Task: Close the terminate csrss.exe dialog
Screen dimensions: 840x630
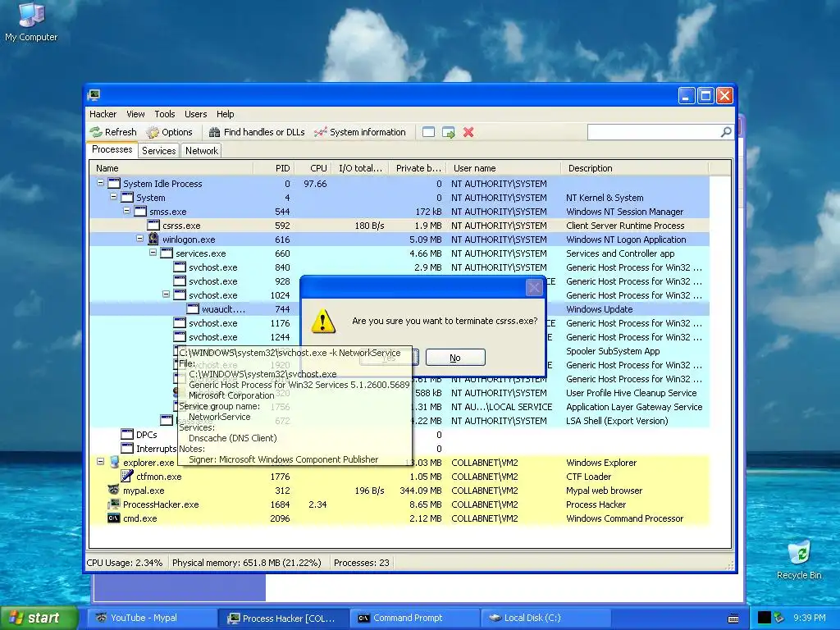Action: pyautogui.click(x=534, y=288)
